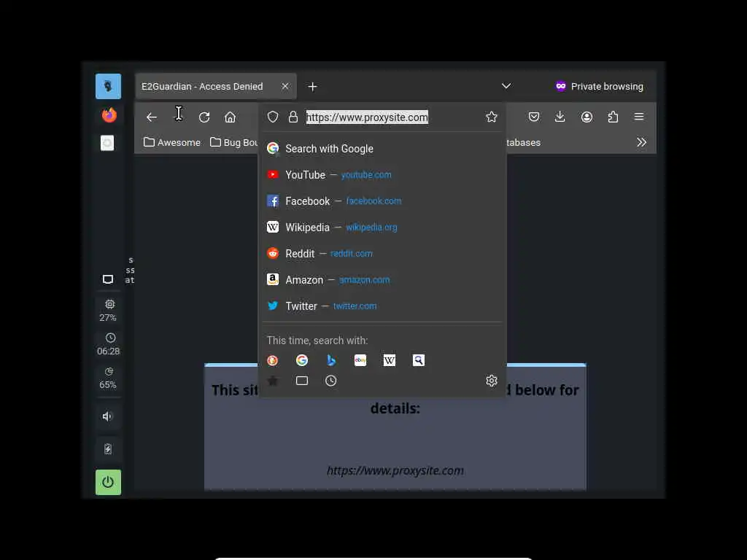
Task: Click the green power button
Action: (108, 483)
